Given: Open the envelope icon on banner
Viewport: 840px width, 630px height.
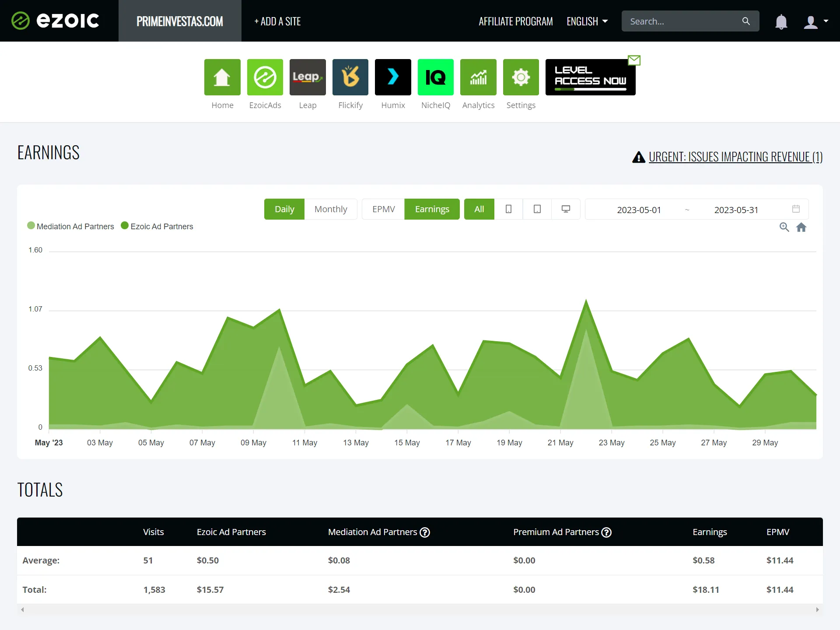Looking at the screenshot, I should click(x=634, y=60).
